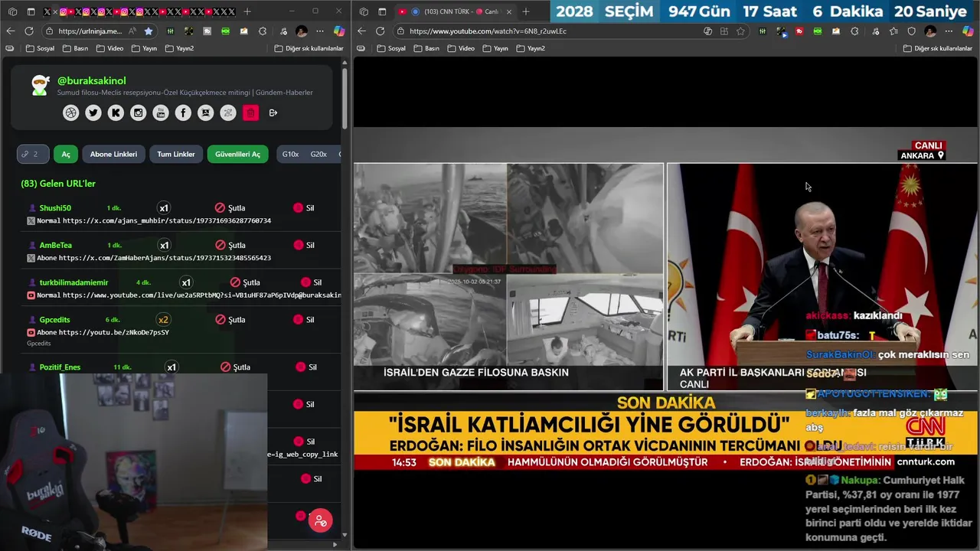Viewport: 980px width, 551px height.
Task: Open the Dribbble-style globe icon in profile
Action: tap(70, 112)
